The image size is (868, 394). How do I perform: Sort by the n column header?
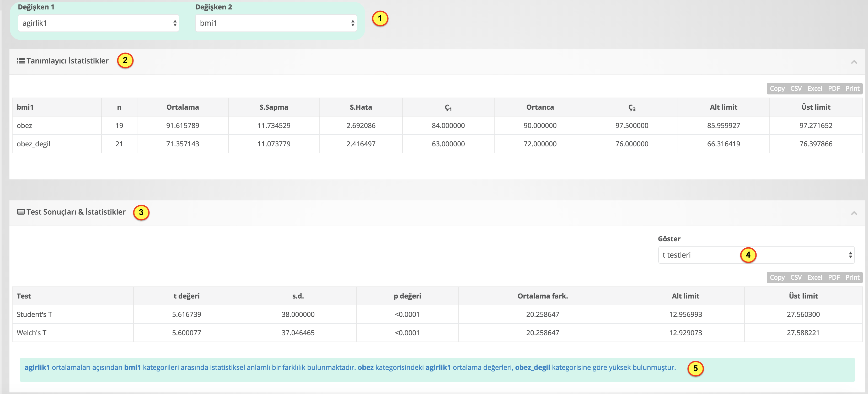click(119, 107)
